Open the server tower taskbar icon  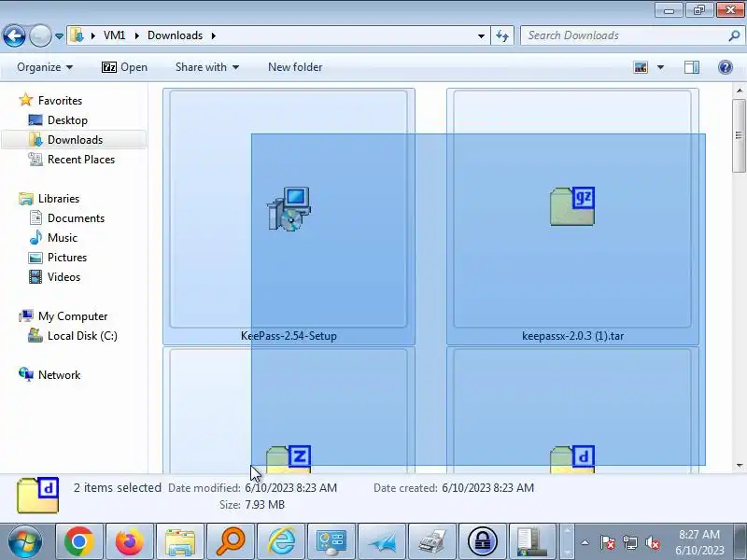[532, 541]
